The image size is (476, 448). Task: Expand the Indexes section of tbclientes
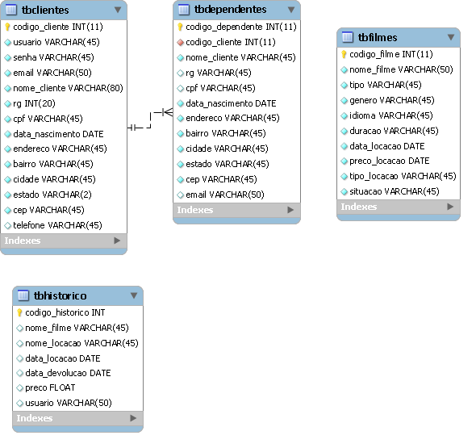[117, 241]
